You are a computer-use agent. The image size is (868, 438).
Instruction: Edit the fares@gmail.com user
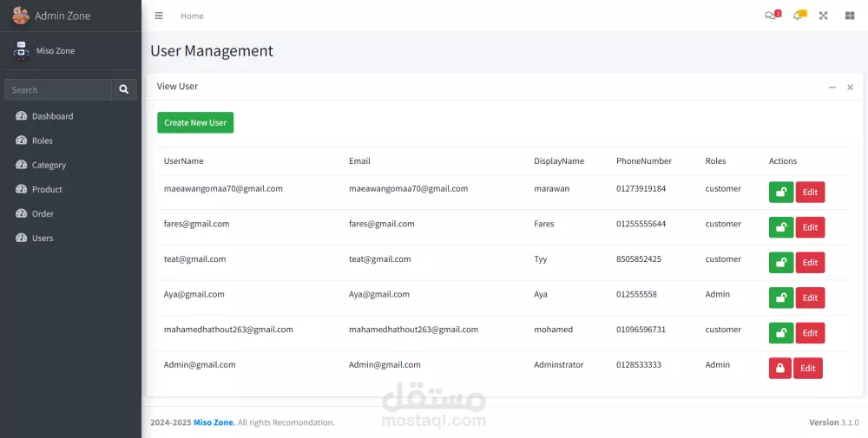point(811,227)
